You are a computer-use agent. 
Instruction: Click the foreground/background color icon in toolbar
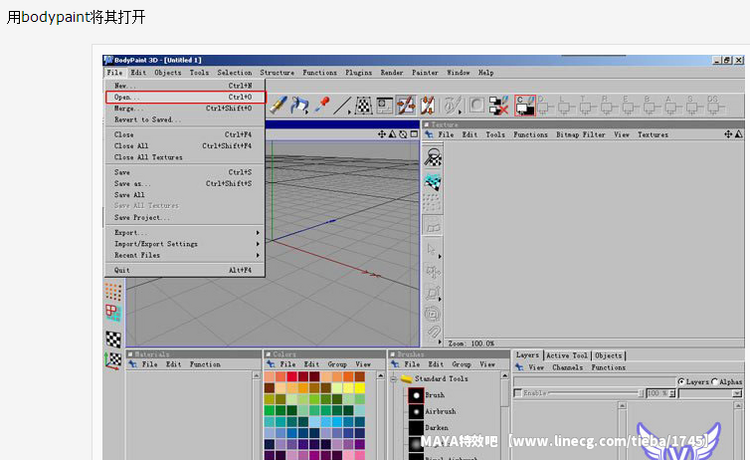pyautogui.click(x=525, y=104)
